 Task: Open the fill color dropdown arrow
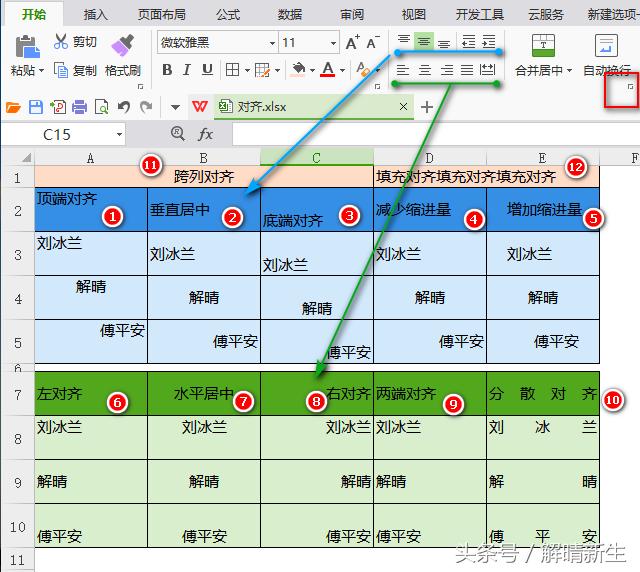click(x=312, y=71)
